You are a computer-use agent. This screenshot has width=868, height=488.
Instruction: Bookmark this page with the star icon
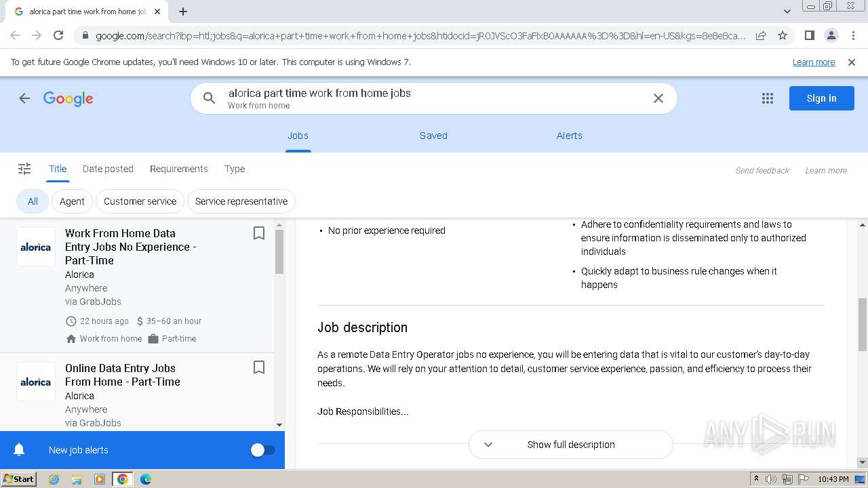pos(783,35)
